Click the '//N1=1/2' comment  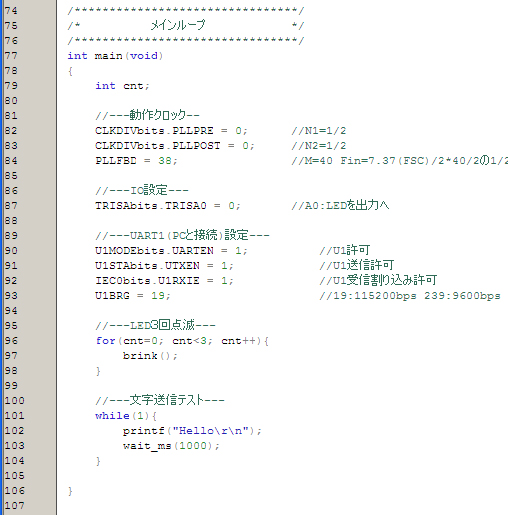click(319, 131)
